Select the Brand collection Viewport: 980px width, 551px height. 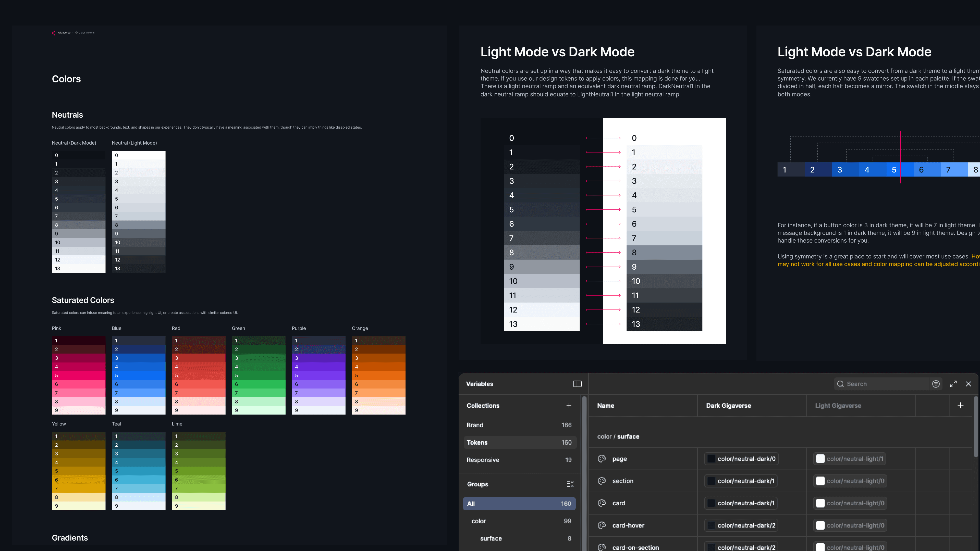tap(475, 425)
